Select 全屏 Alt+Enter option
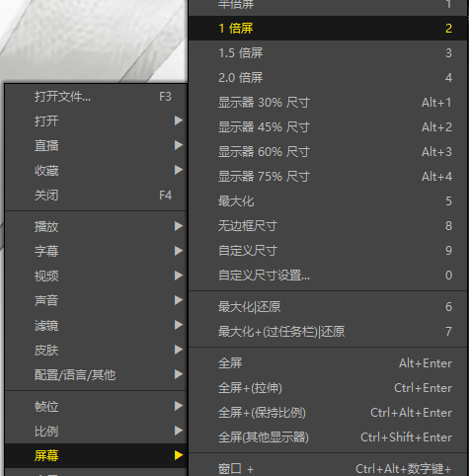The image size is (469, 476). pos(328,363)
